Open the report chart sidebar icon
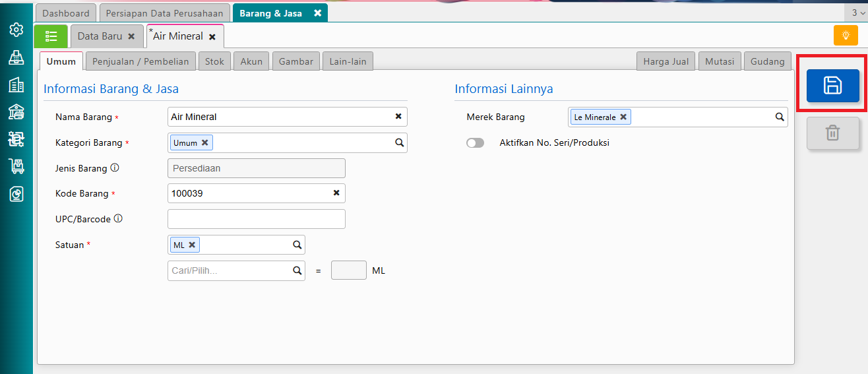 16,194
